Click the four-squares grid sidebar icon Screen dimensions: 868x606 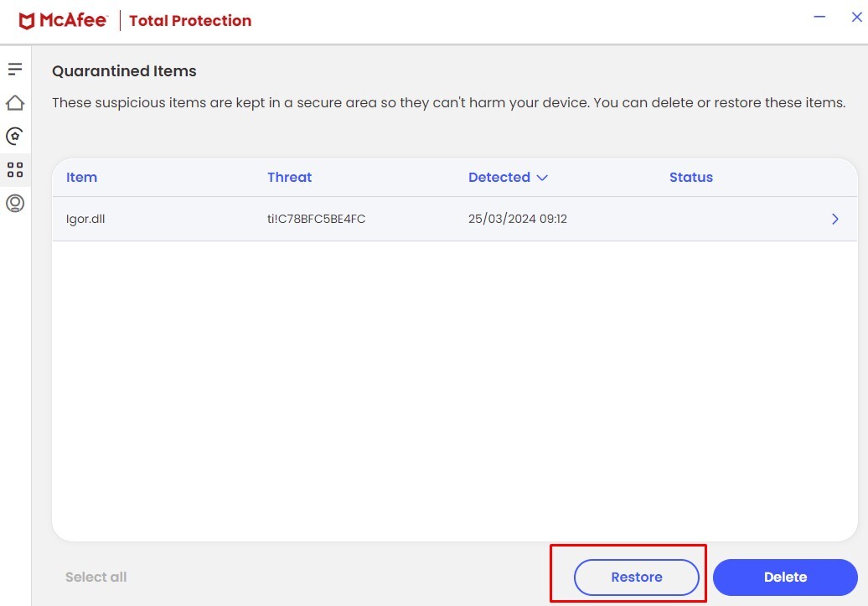coord(15,170)
